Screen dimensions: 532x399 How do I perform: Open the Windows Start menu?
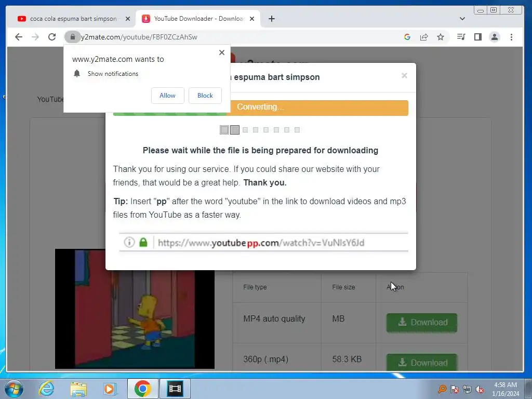[x=14, y=389]
